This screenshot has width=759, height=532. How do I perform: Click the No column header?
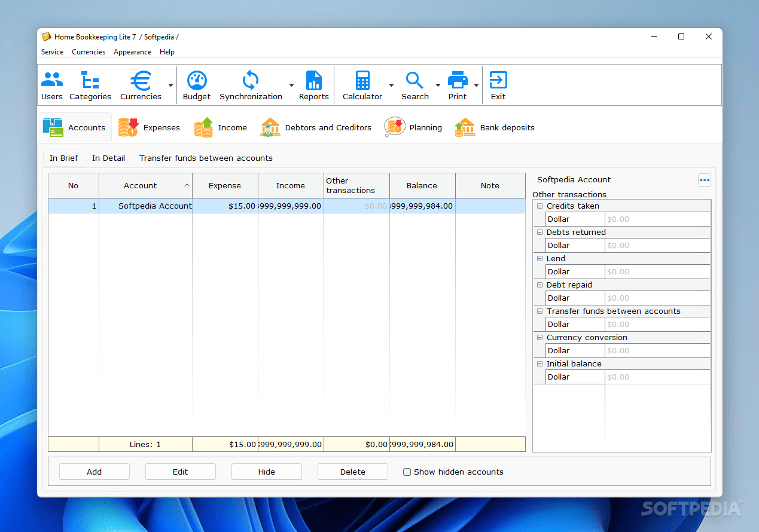pos(74,185)
